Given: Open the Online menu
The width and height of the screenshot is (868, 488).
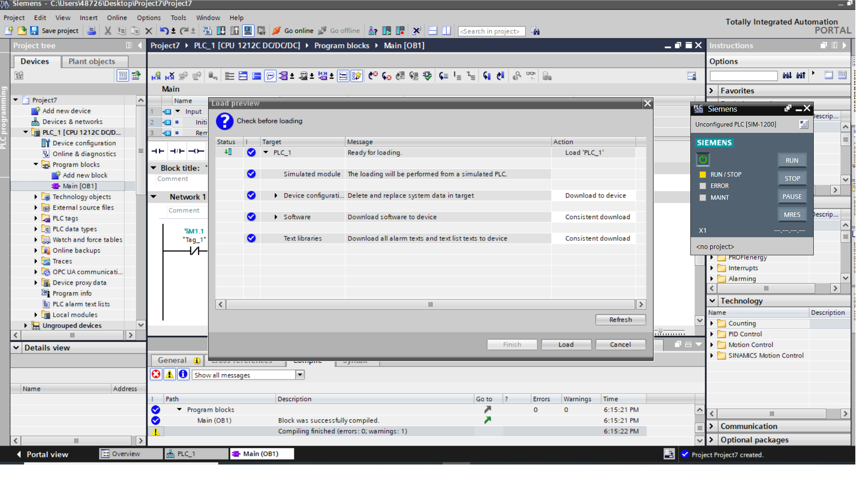Looking at the screenshot, I should 117,18.
